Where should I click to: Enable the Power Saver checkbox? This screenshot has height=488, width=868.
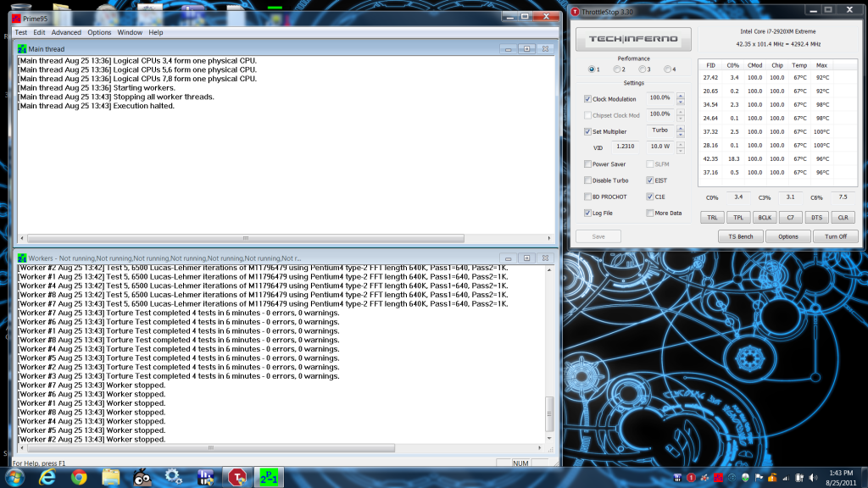tap(587, 164)
